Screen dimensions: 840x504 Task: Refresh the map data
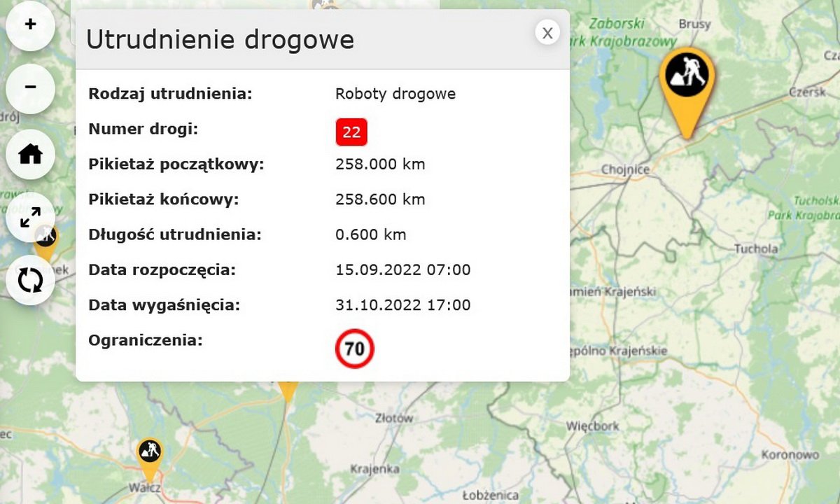[30, 281]
